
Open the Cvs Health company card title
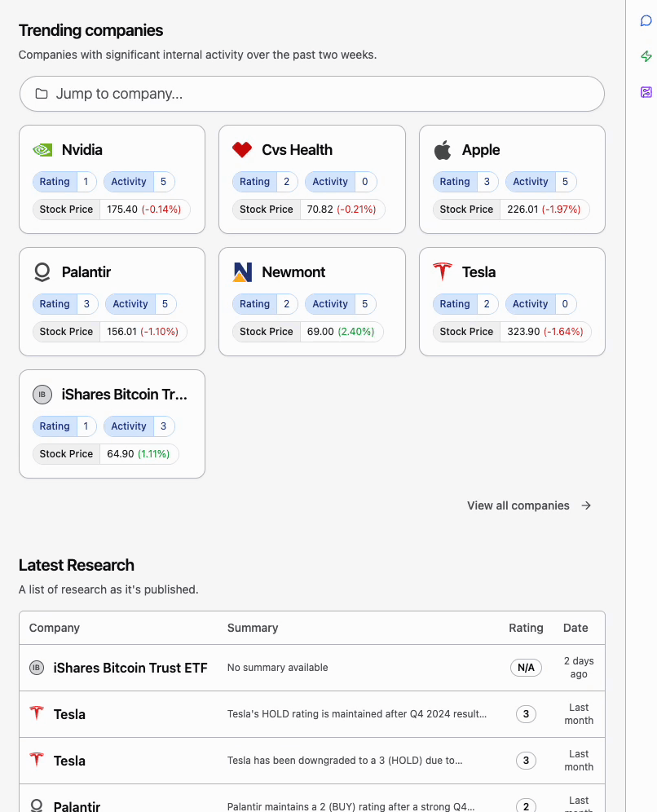click(298, 150)
